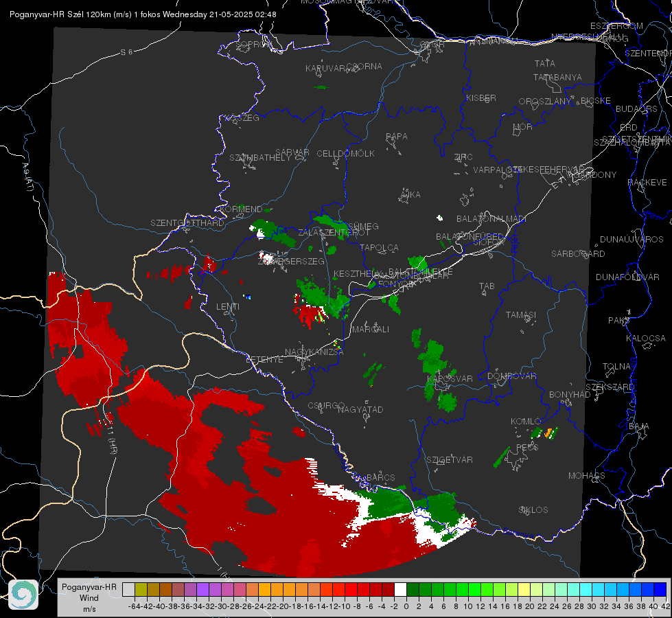Viewport: 672px width, 618px height.
Task: Click the CELLDÖMÖLK city label
Action: pos(345,154)
